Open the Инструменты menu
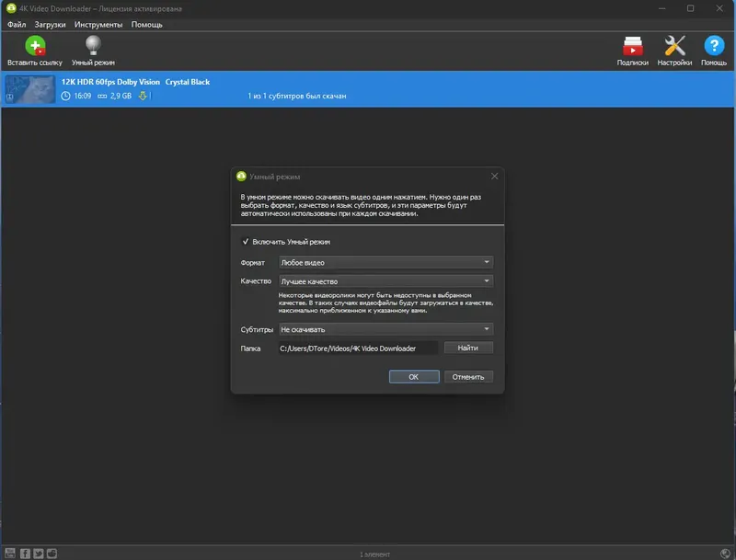Screen dimensions: 736x560 click(x=98, y=25)
